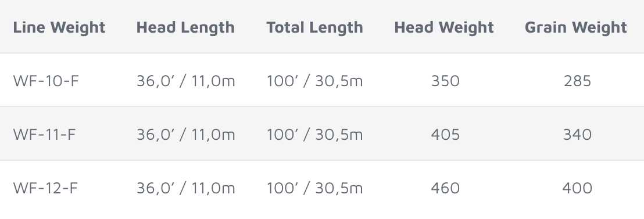
Task: Click head length value in WF-11-F row
Action: (x=185, y=135)
